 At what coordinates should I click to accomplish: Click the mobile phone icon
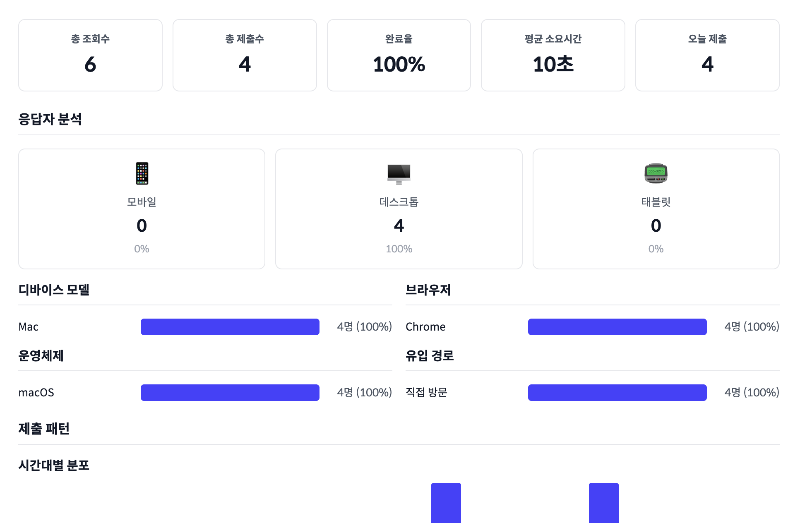pos(142,173)
